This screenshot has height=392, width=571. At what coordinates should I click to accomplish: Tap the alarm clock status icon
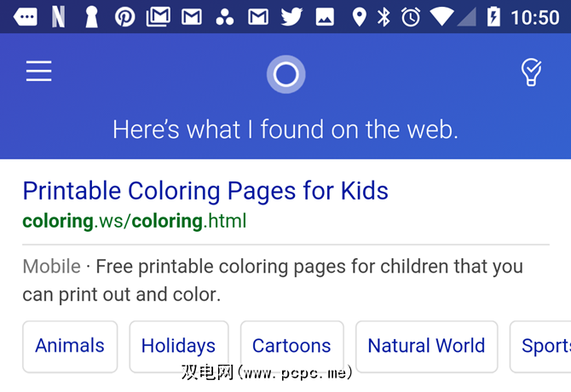click(411, 16)
